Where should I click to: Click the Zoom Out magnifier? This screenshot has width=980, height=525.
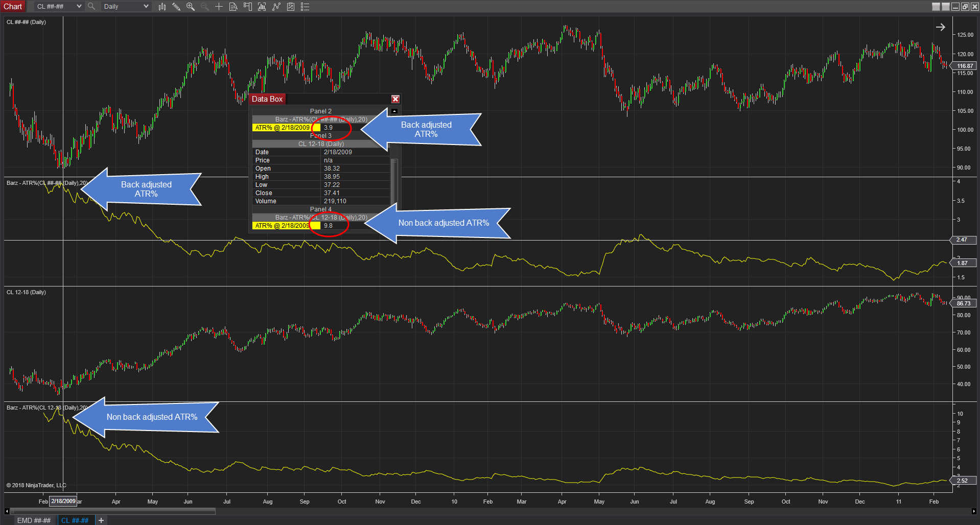click(x=204, y=7)
